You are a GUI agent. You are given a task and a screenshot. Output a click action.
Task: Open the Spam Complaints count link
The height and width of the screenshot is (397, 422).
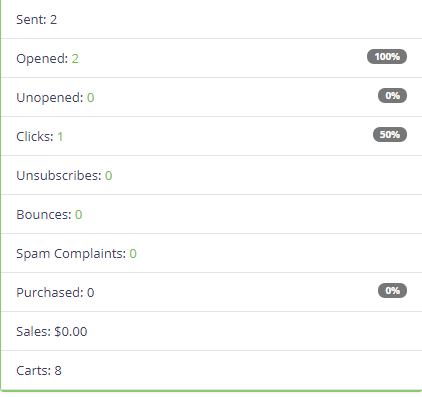click(x=133, y=254)
